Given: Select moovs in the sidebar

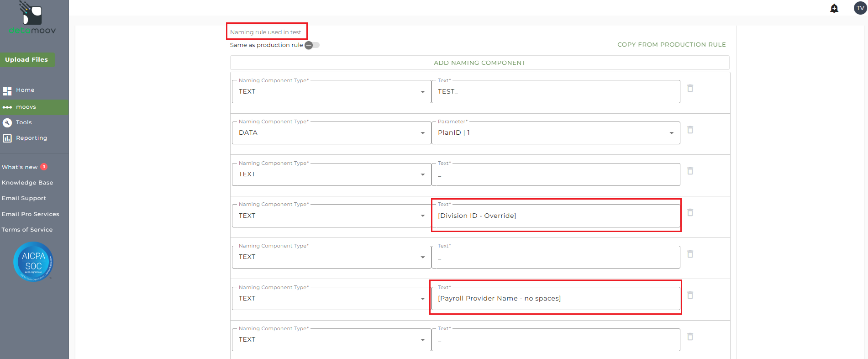Looking at the screenshot, I should tap(26, 107).
